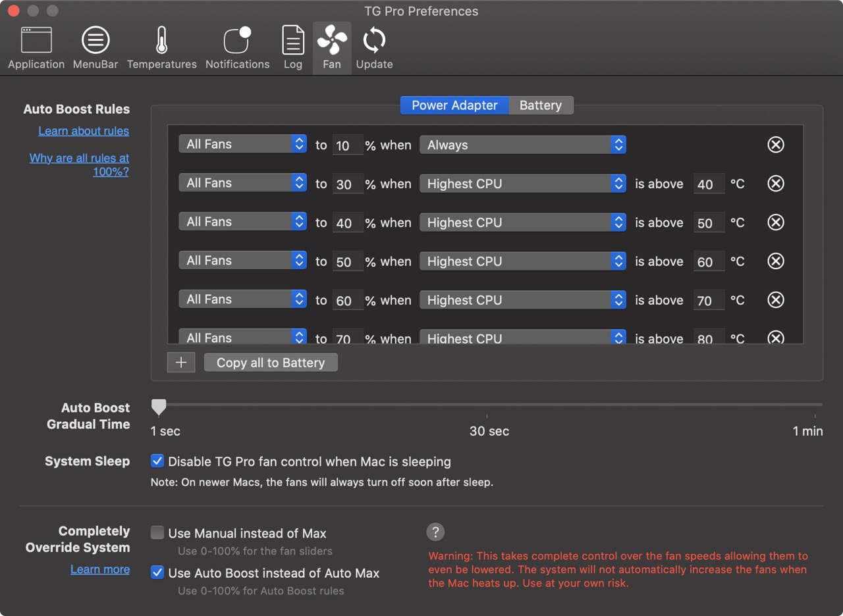Screen dimensions: 843x616
Task: Click the 40 °C threshold field
Action: [x=709, y=184]
